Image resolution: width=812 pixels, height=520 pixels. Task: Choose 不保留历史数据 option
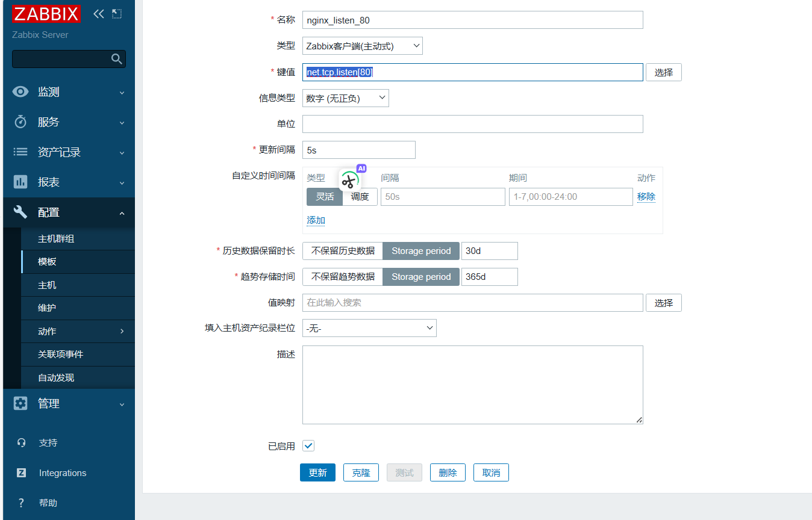click(343, 251)
